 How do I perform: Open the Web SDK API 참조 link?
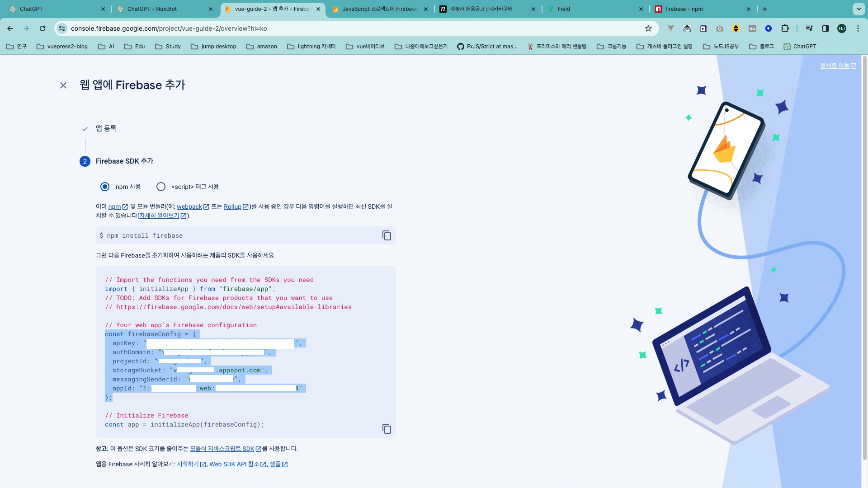point(238,464)
